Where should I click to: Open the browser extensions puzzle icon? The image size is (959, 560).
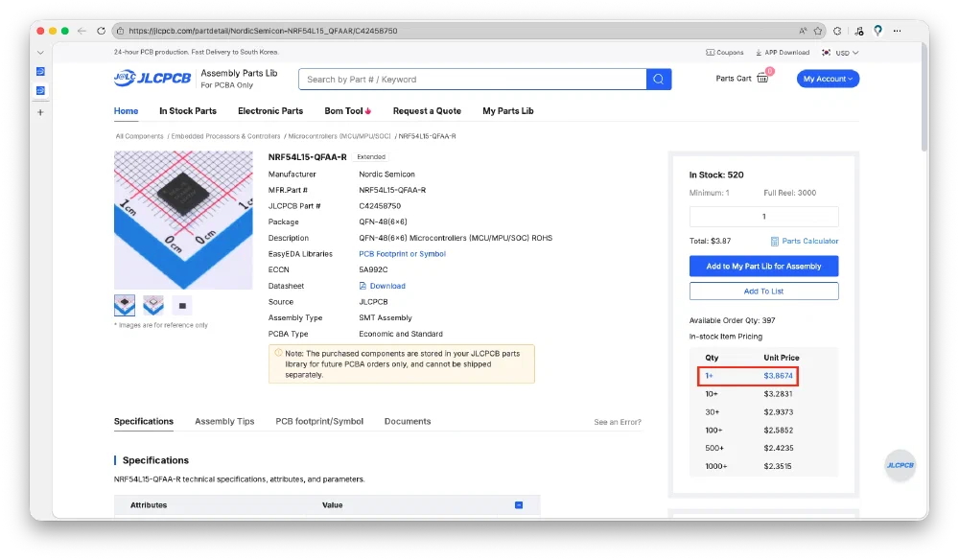[x=837, y=31]
